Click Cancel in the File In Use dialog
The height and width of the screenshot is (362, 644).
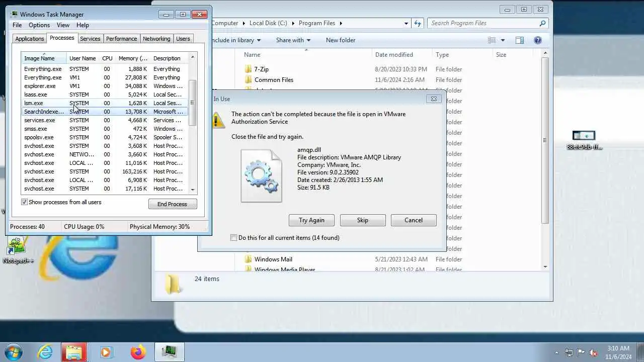point(414,220)
